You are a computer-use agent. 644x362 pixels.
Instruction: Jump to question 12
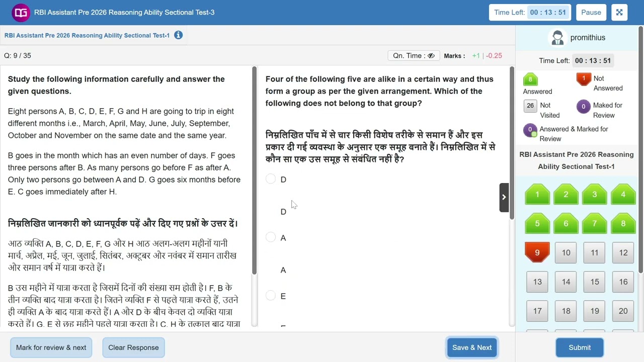pyautogui.click(x=623, y=253)
